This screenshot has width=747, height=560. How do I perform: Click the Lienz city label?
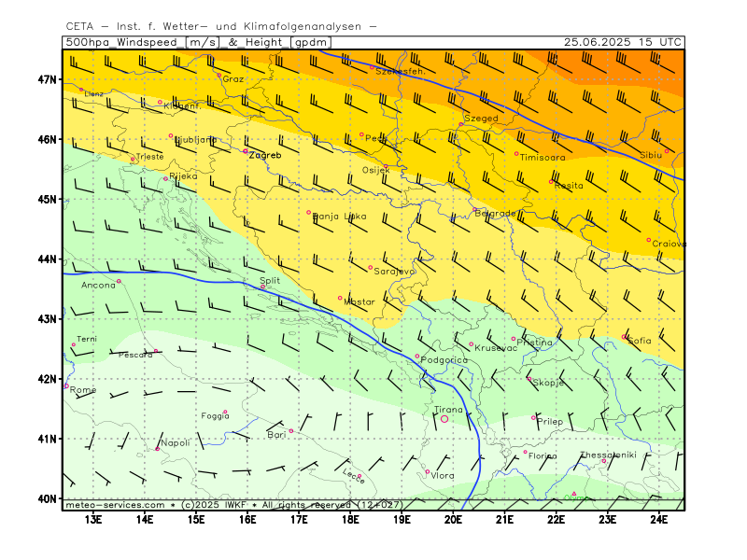[x=94, y=94]
